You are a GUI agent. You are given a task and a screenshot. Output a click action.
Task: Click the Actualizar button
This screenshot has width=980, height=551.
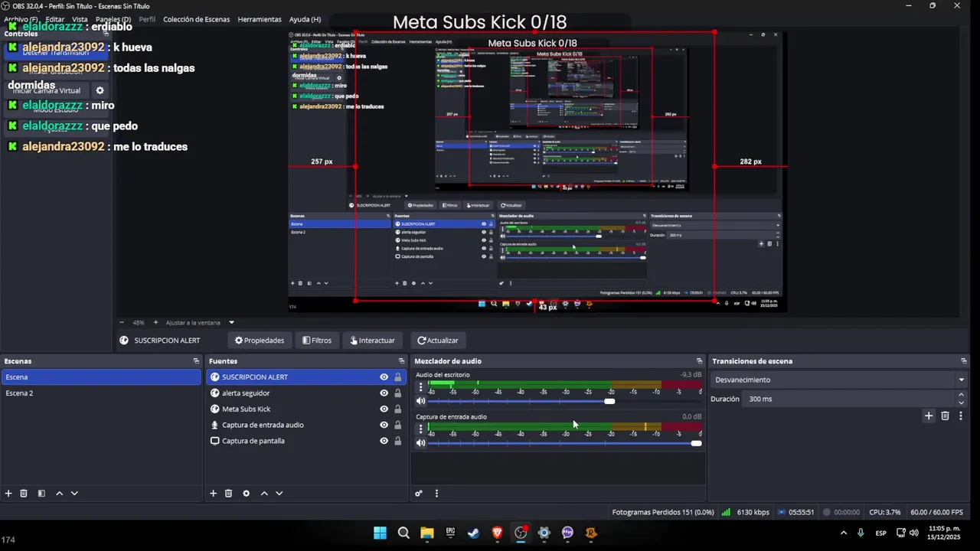438,341
